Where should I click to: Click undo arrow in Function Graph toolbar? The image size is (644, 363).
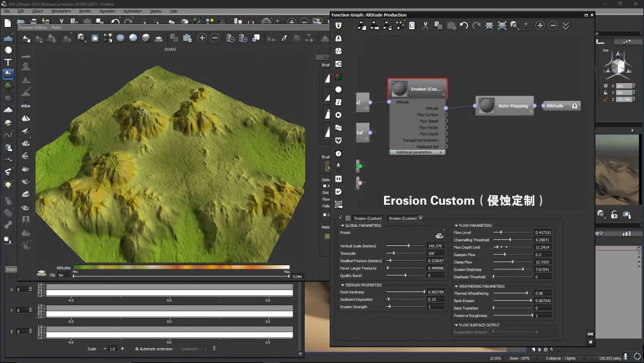click(x=464, y=26)
